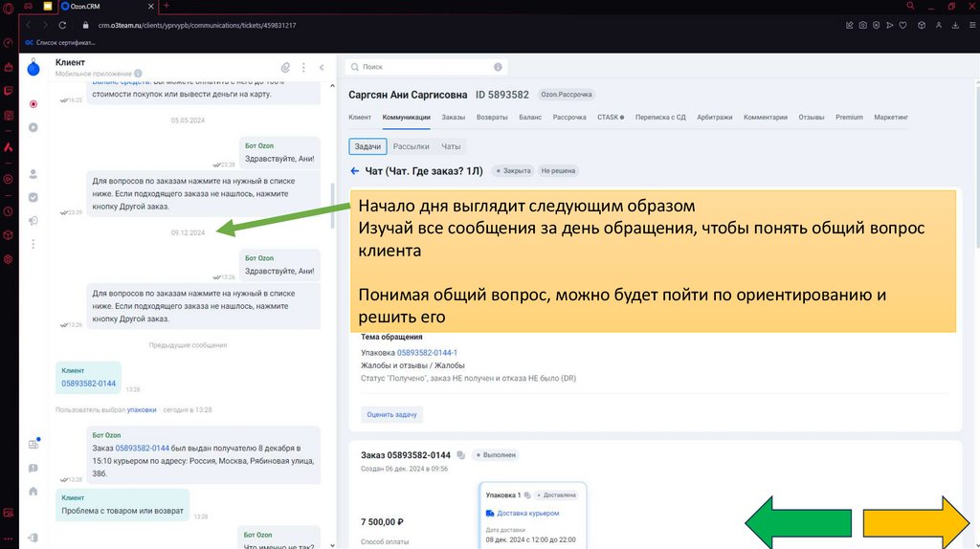Click the info icon next to Мобильное приложение
This screenshot has width=980, height=549.
pyautogui.click(x=138, y=74)
